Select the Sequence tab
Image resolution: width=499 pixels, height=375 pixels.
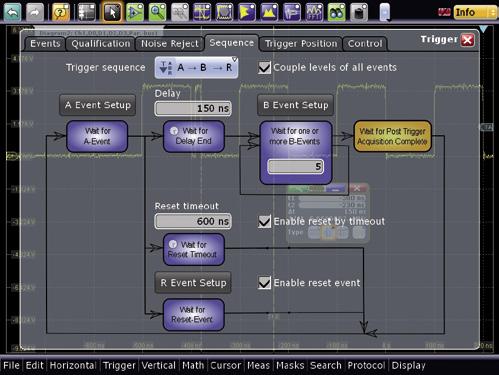[x=232, y=43]
